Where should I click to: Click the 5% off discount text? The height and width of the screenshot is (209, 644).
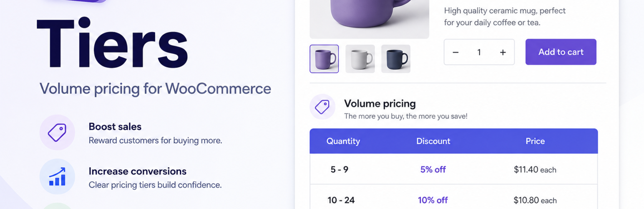tap(433, 169)
